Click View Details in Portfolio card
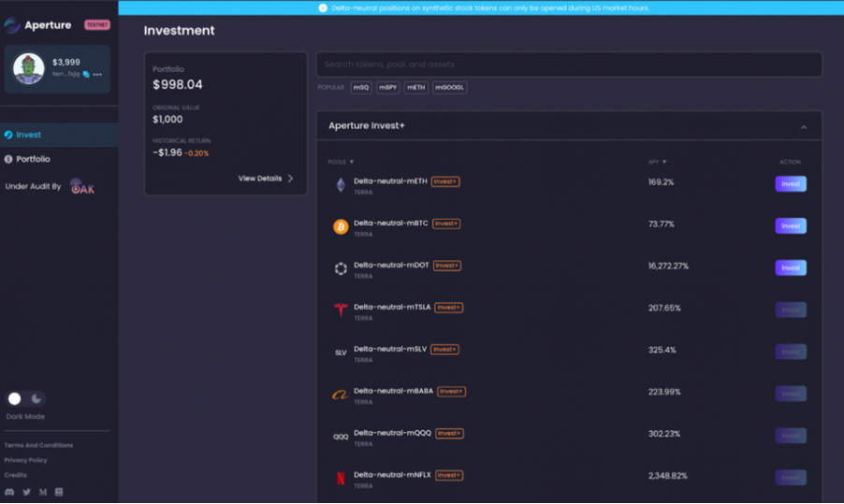This screenshot has height=504, width=844. (x=260, y=179)
